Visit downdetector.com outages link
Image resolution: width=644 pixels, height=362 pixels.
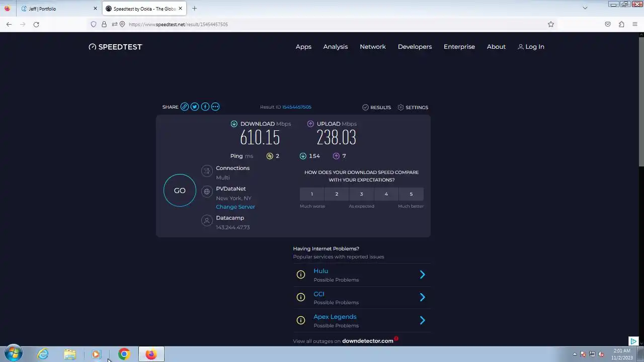(368, 341)
